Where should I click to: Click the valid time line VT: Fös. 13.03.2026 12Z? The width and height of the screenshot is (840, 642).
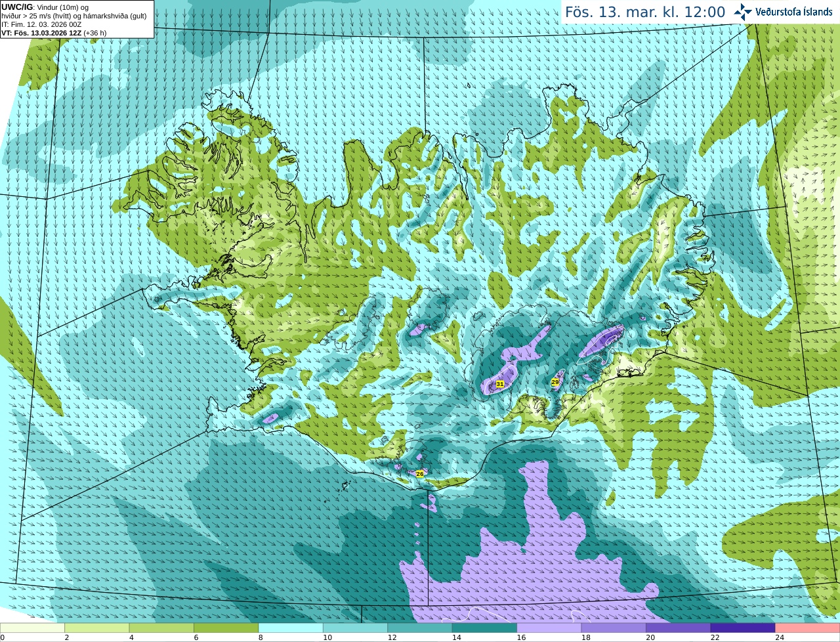coord(54,33)
